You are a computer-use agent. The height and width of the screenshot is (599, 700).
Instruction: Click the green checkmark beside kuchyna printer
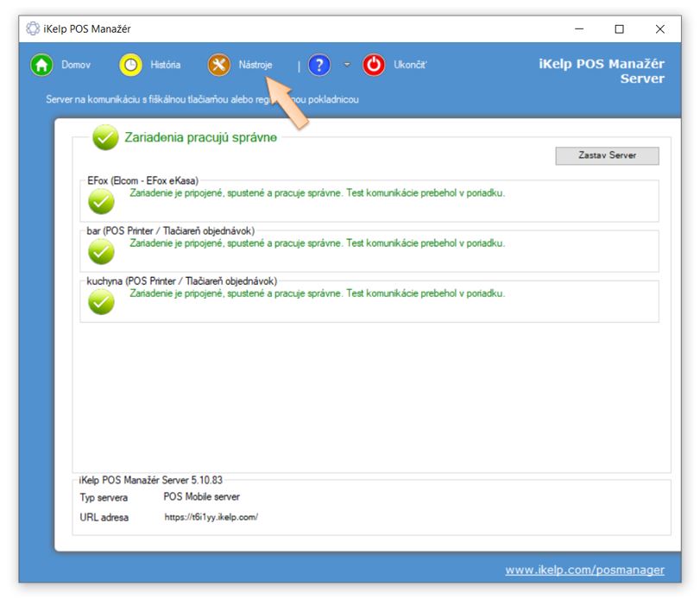tap(102, 301)
